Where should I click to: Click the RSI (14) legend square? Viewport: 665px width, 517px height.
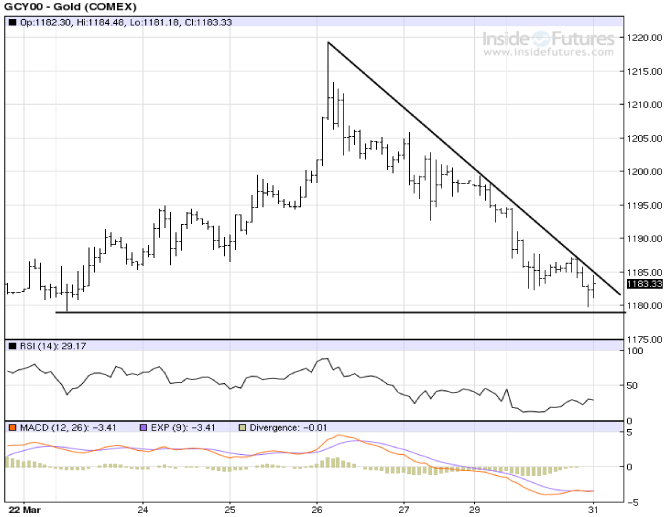pos(11,346)
